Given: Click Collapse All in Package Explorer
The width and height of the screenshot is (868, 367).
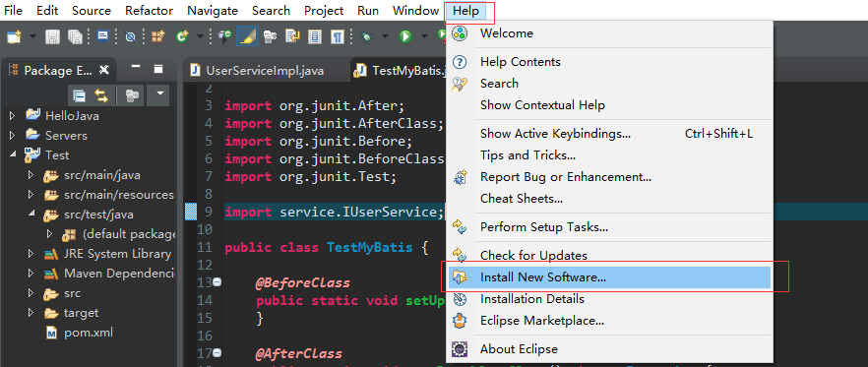Looking at the screenshot, I should (80, 95).
